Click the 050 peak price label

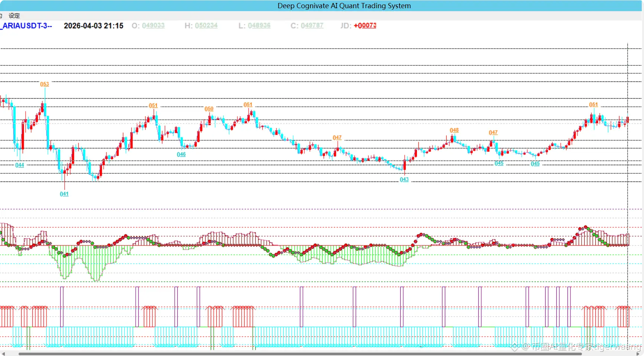209,109
